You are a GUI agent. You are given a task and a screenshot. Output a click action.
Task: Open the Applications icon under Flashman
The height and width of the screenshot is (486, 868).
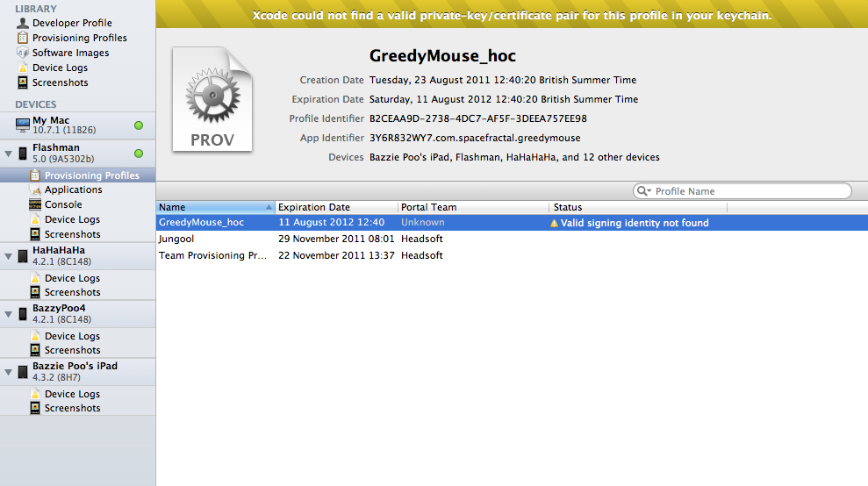tap(35, 189)
